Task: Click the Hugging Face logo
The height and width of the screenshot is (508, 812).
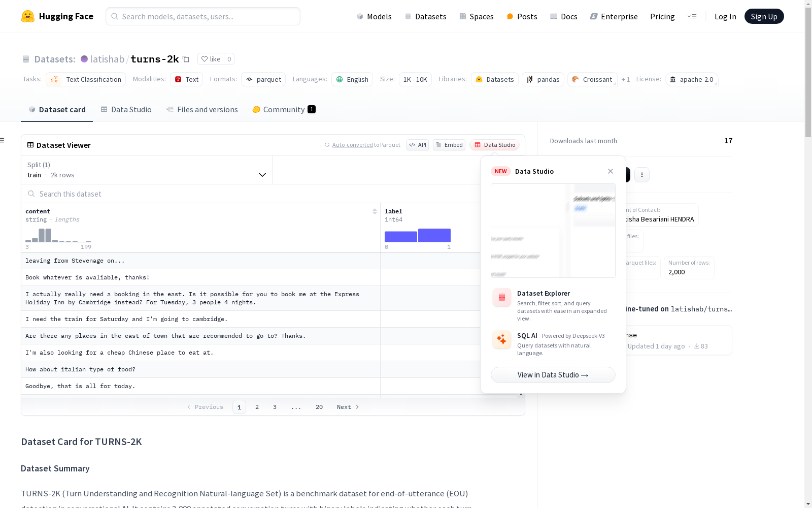Action: tap(57, 16)
